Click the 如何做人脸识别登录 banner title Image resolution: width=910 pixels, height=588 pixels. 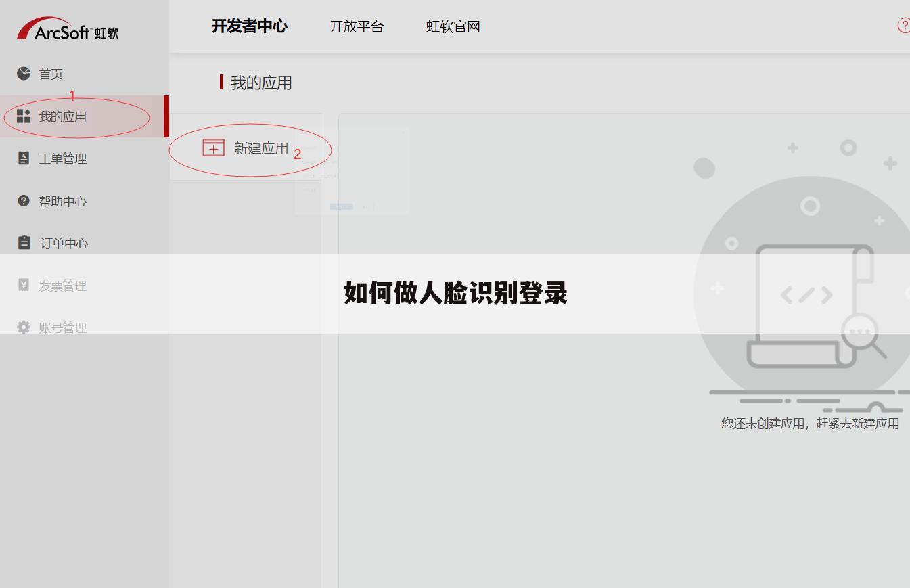pos(455,293)
